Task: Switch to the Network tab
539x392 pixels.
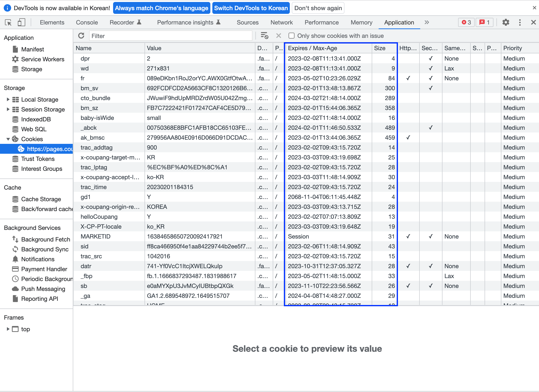Action: pyautogui.click(x=281, y=22)
